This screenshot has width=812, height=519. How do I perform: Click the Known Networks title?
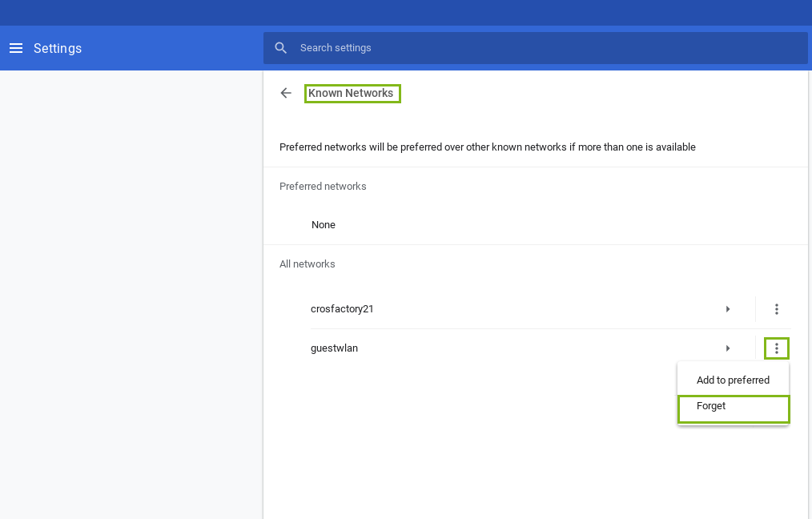click(x=352, y=93)
